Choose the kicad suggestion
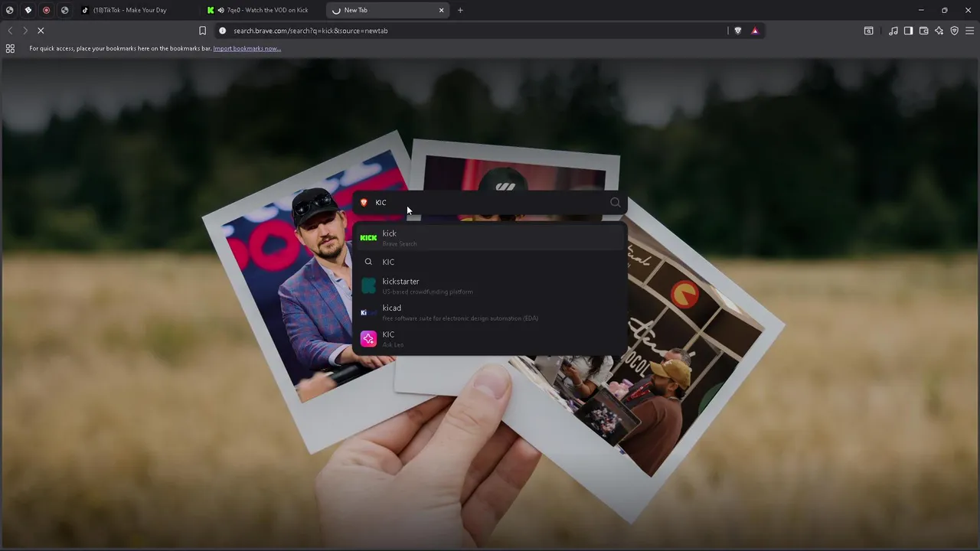Image resolution: width=980 pixels, height=551 pixels. pyautogui.click(x=490, y=312)
